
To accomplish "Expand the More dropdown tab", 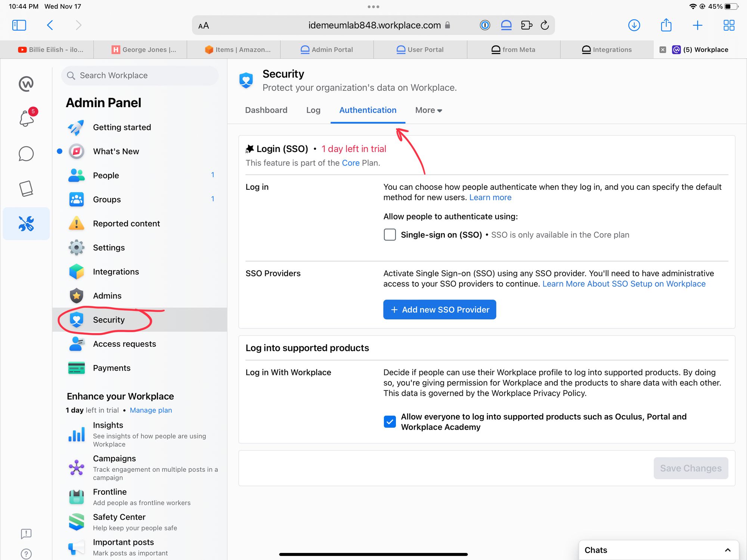I will pyautogui.click(x=428, y=110).
